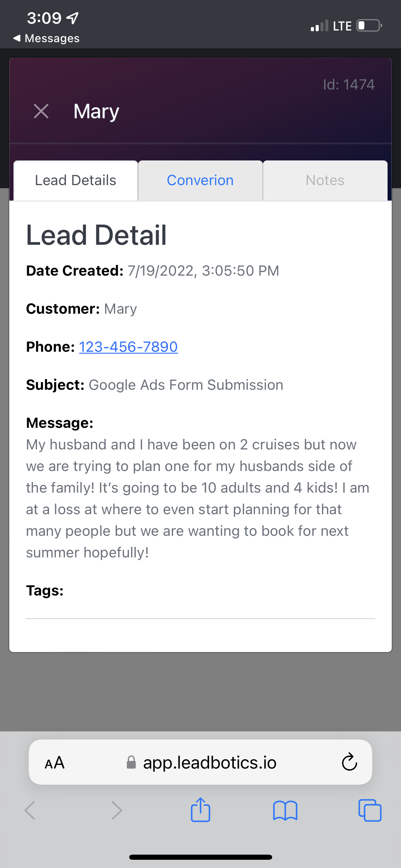Open the AA reader text options
The image size is (401, 868).
(54, 763)
